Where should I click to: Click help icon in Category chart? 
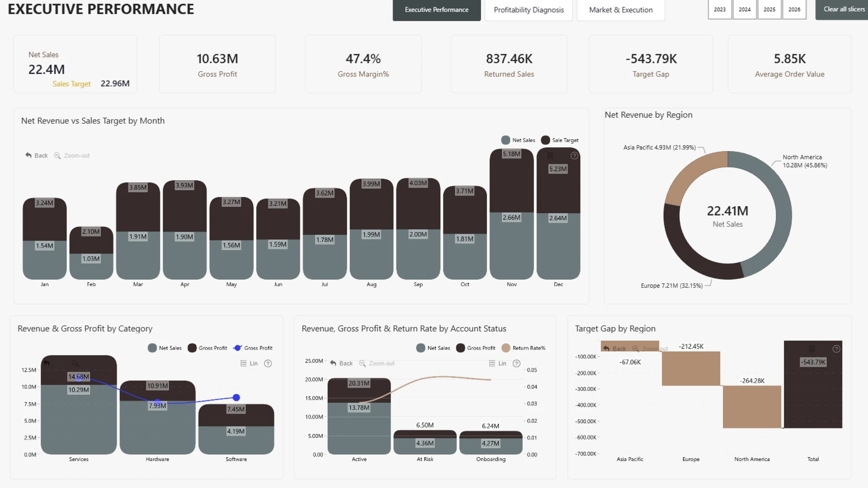coord(268,363)
